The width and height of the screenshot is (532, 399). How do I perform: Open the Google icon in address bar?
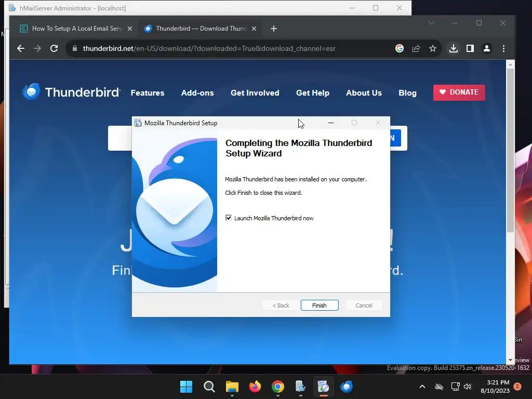(x=400, y=48)
